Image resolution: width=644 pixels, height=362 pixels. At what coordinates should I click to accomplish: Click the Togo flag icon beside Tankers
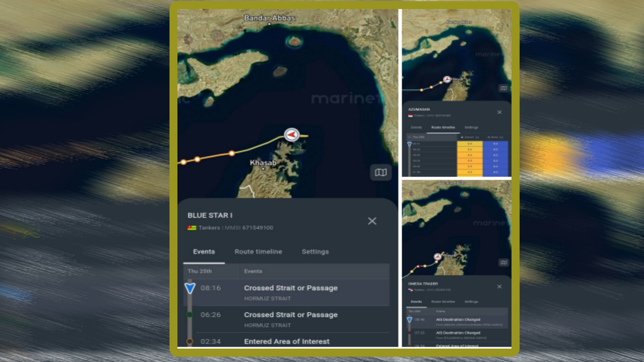pos(192,228)
